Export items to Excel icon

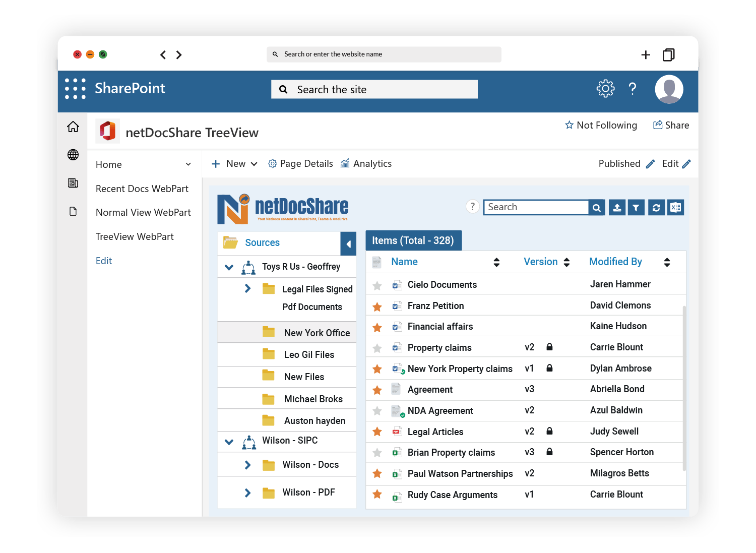[675, 208]
